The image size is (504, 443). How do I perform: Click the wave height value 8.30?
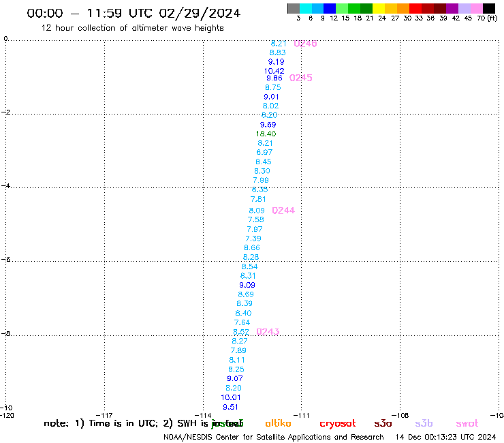262,171
